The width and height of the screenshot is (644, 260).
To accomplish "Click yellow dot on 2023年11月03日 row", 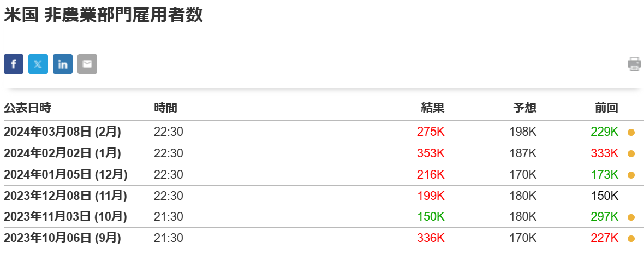I will point(631,217).
